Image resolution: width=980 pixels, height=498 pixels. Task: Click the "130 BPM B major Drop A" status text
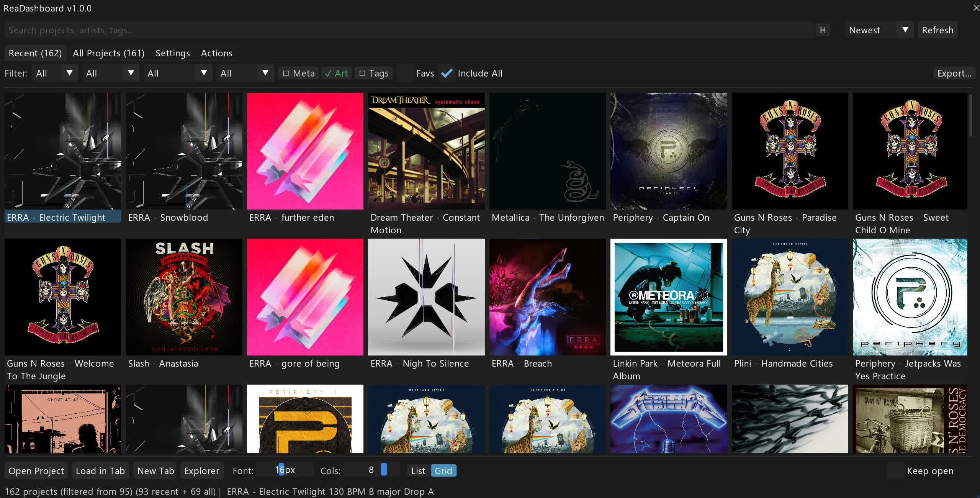(x=381, y=491)
